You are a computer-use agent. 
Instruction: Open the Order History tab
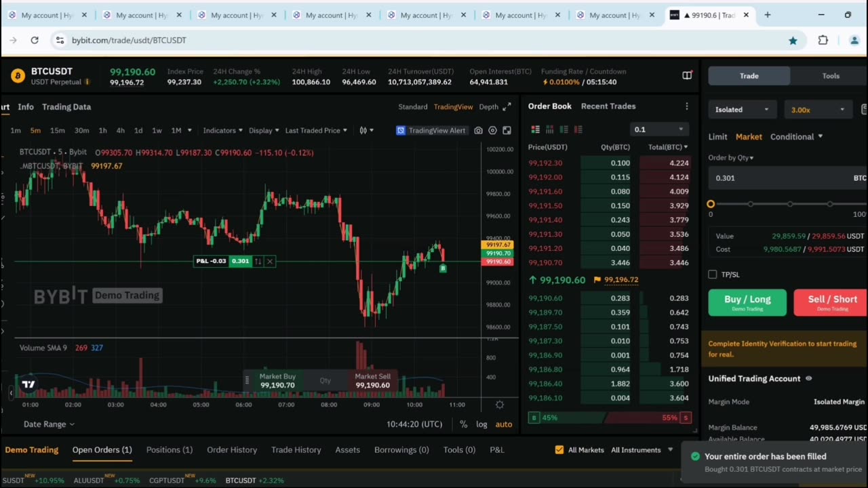click(232, 449)
